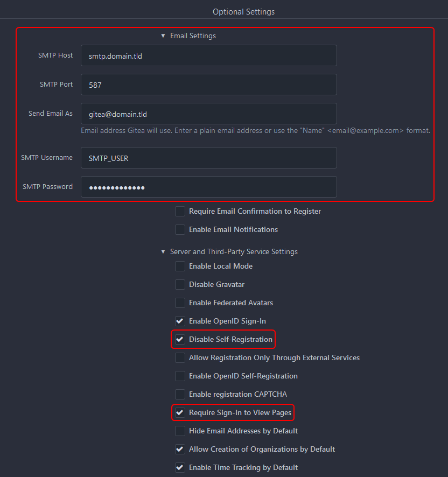Enable registration CAPTCHA

[180, 394]
